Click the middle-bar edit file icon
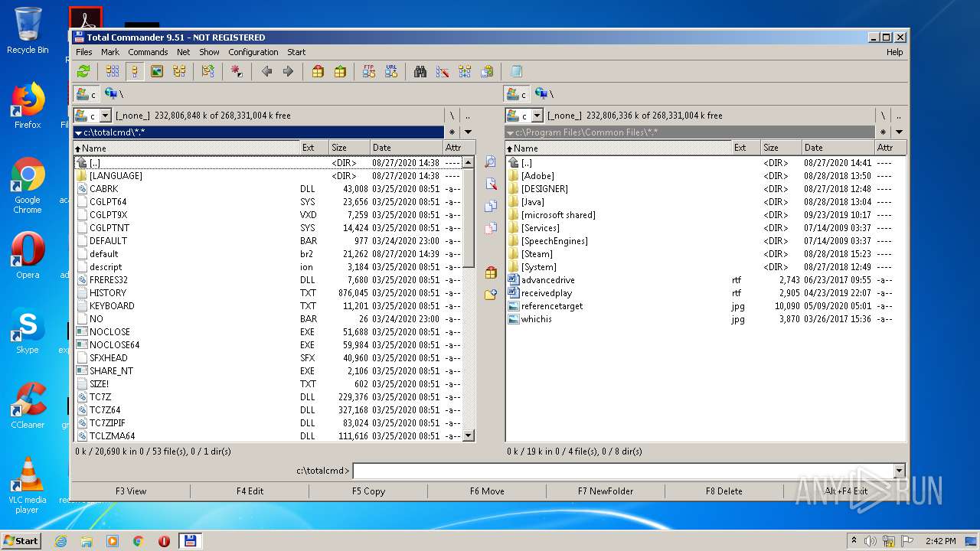The image size is (980, 551). click(x=491, y=184)
